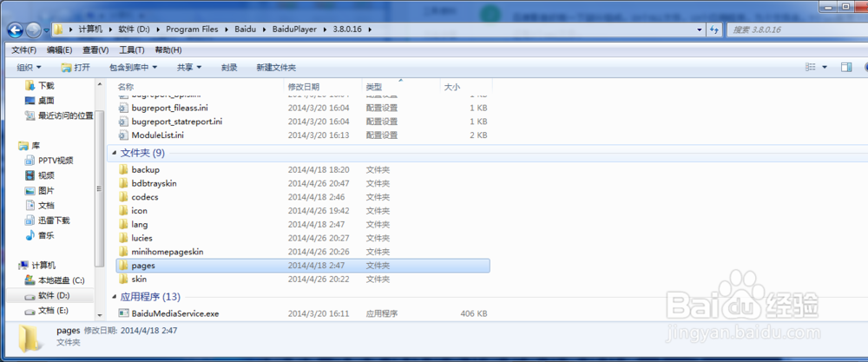Viewport: 868px width, 362px height.
Task: Click 新建文件夹 to create folder
Action: (x=276, y=68)
